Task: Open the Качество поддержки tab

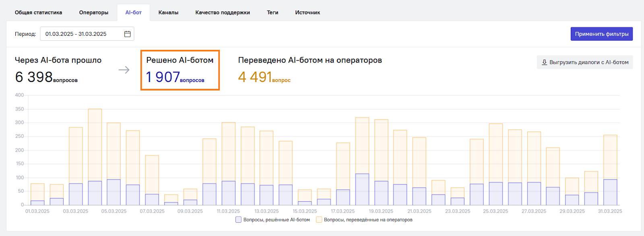Action: pyautogui.click(x=223, y=12)
